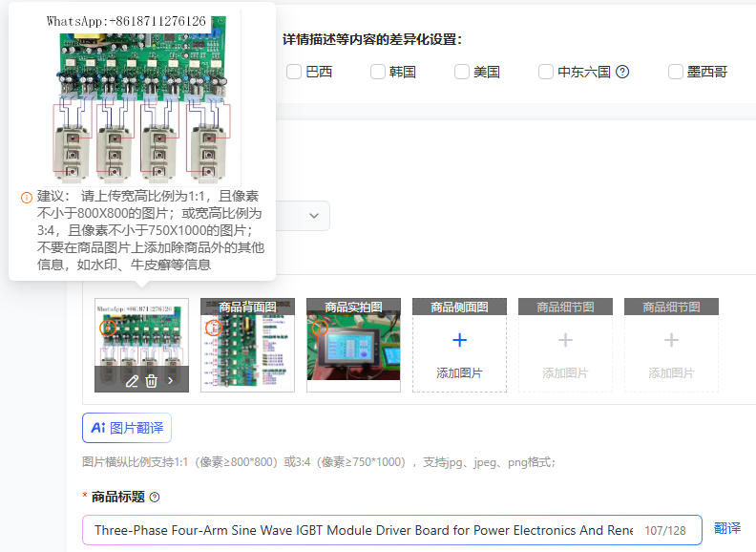
Task: Click 翻译 link beside product title
Action: coord(727,528)
